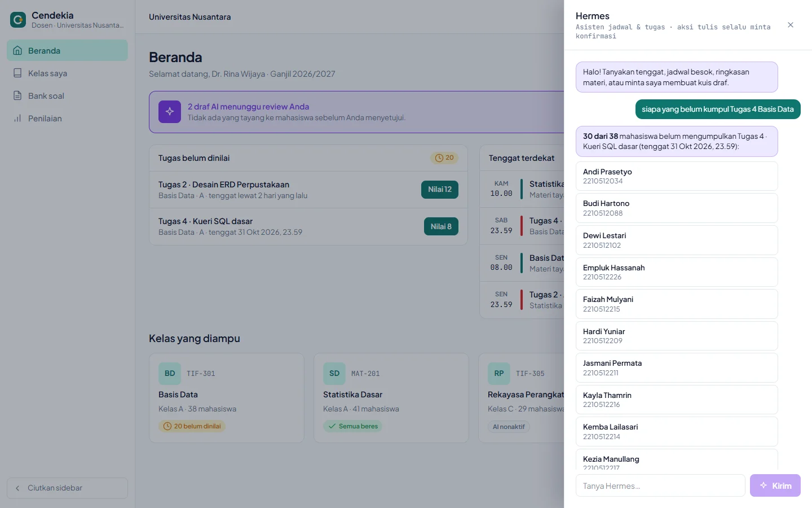Open Bank soal in the sidebar
This screenshot has width=812, height=508.
click(x=67, y=95)
